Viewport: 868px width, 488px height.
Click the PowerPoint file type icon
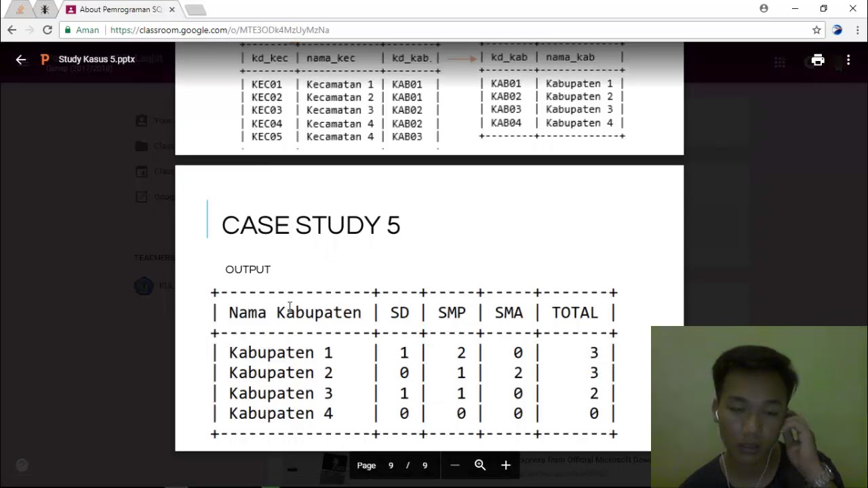[45, 60]
